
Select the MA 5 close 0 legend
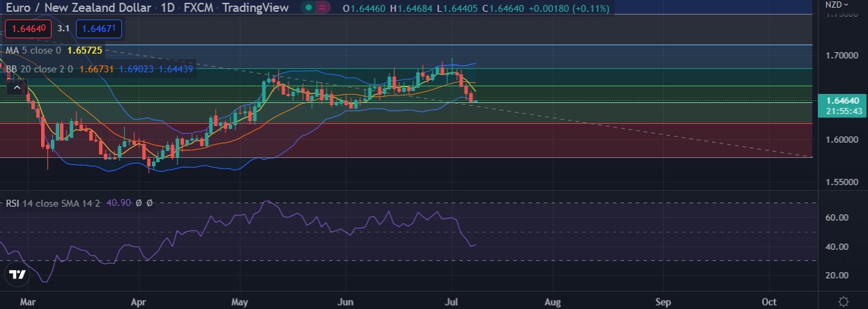click(33, 51)
